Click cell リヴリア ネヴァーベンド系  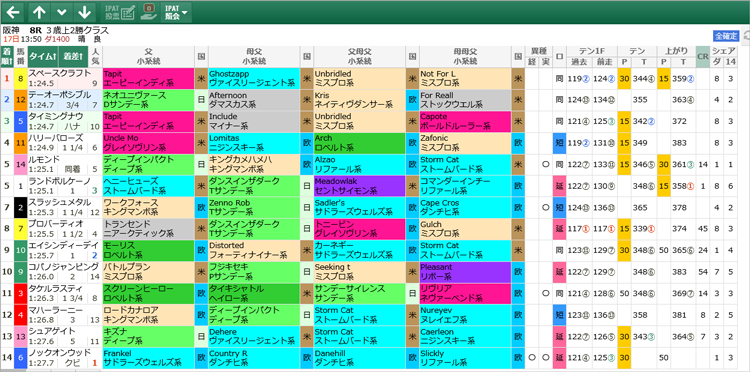coord(465,294)
